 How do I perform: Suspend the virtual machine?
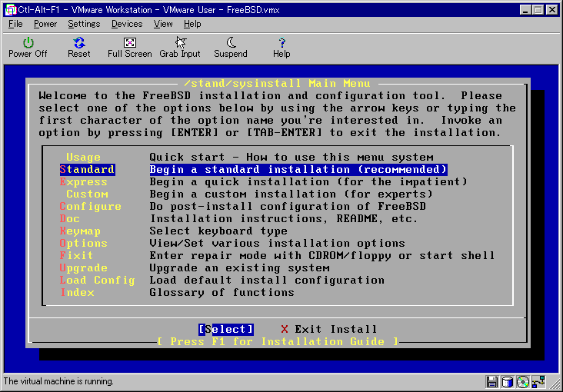[231, 48]
